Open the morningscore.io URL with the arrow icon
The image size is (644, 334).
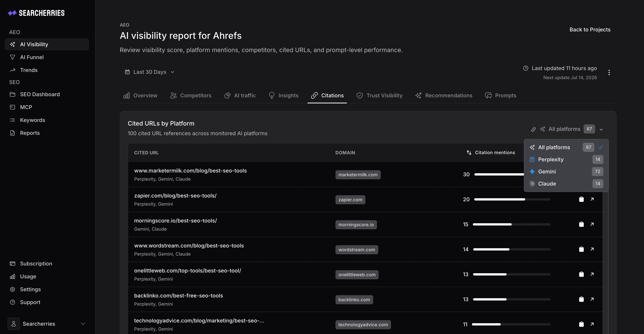[x=592, y=224]
